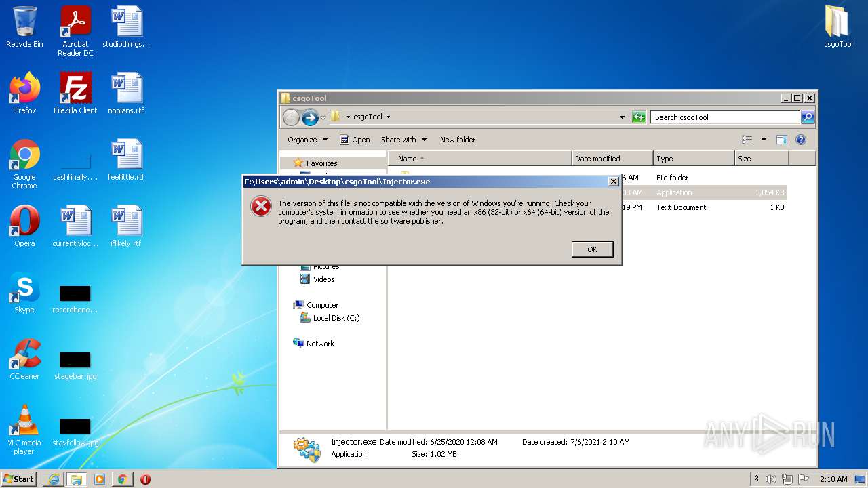Image resolution: width=868 pixels, height=488 pixels.
Task: Close the Injector.exe error dialog
Action: [x=613, y=182]
